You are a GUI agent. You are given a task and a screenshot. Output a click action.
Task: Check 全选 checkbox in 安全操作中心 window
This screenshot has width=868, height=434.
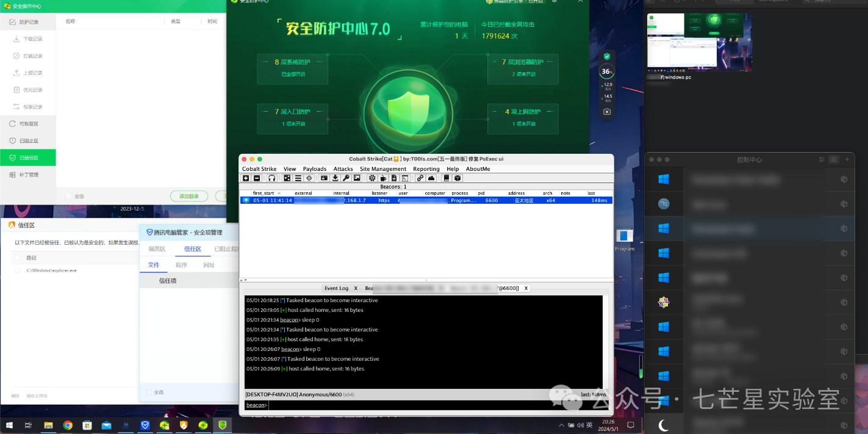pyautogui.click(x=69, y=197)
